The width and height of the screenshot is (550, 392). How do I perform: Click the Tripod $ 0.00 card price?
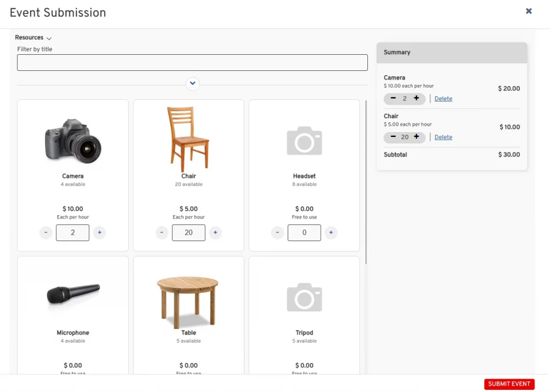[305, 366]
